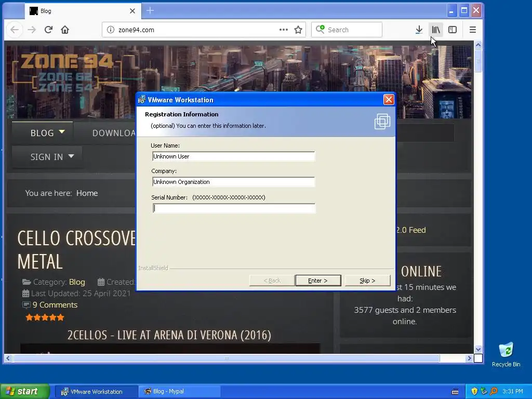This screenshot has width=532, height=399.
Task: Go back with the browser back arrow
Action: (15, 30)
